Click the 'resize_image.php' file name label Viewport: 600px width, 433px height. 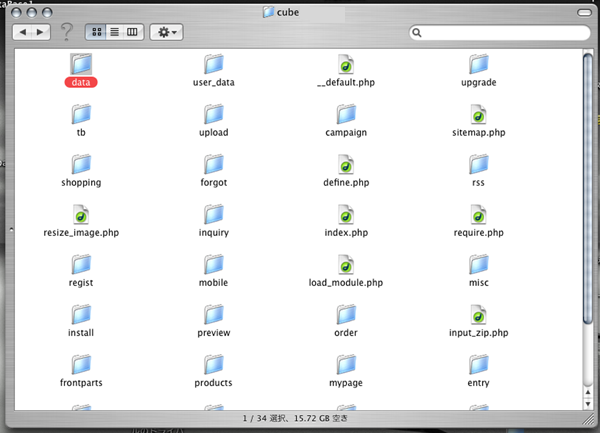pos(81,233)
